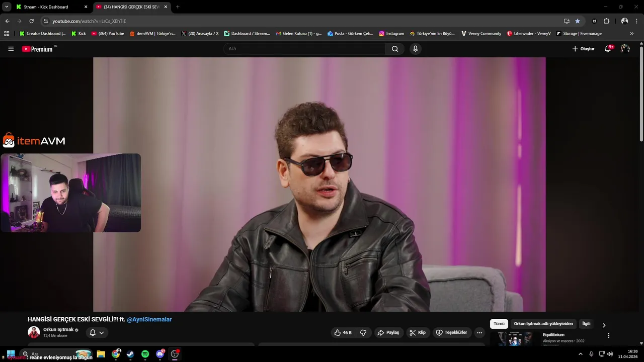Open Posta - Görkem Çeti bookmark
The height and width of the screenshot is (362, 644).
click(x=350, y=34)
